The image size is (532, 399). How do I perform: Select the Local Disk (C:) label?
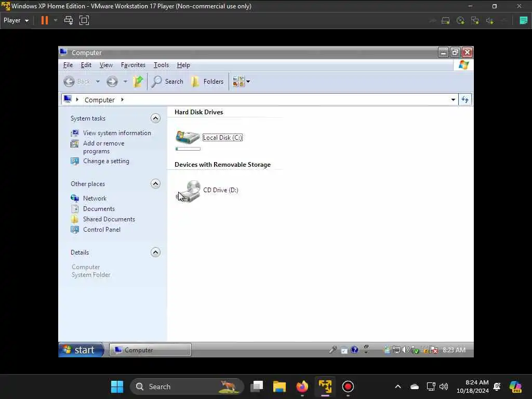(x=222, y=137)
